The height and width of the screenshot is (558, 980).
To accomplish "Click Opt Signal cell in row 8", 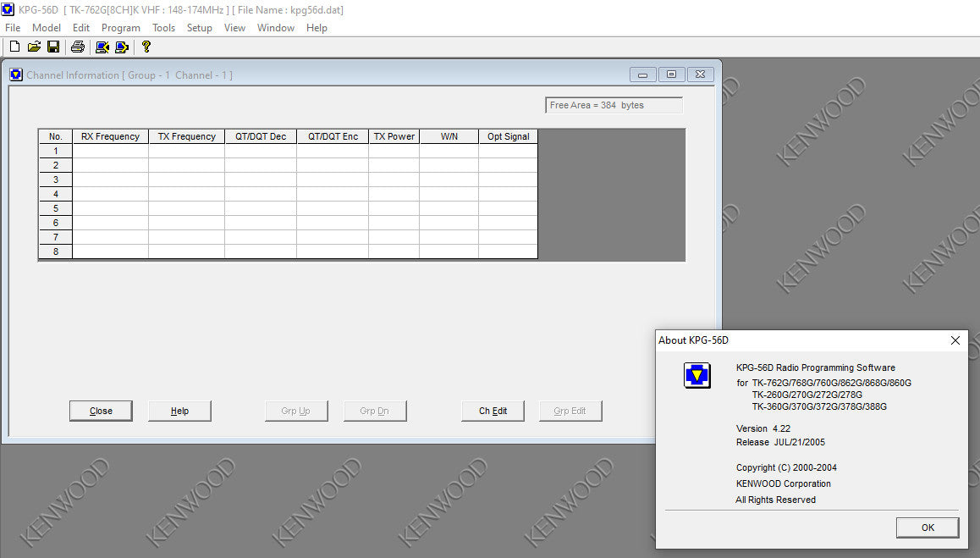I will click(508, 251).
